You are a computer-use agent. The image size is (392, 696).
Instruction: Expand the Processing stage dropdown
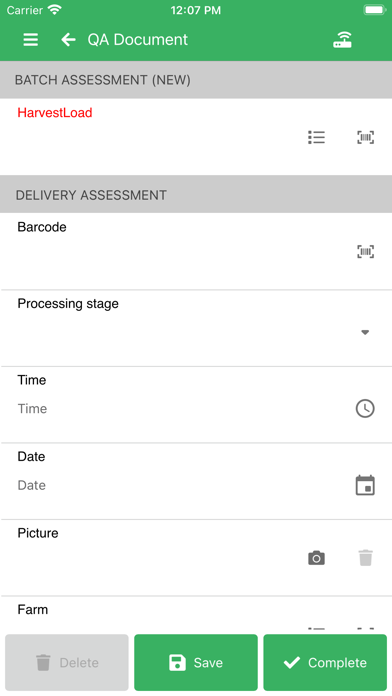[x=365, y=332]
